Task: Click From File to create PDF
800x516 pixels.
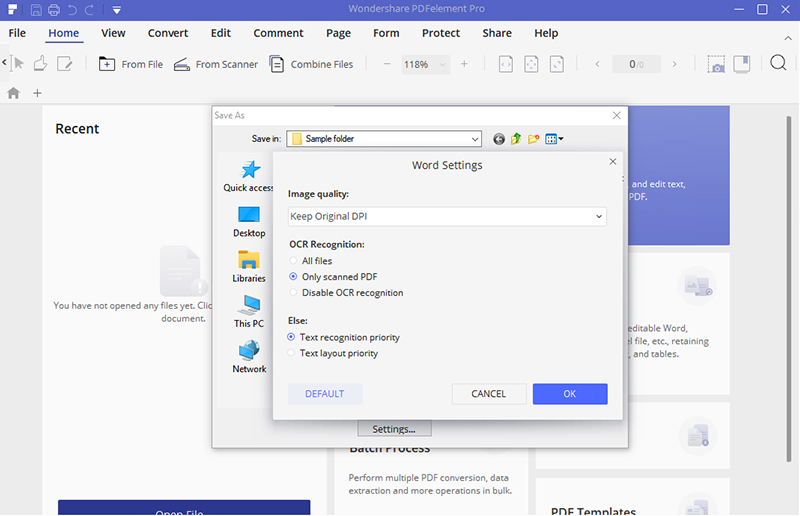Action: click(131, 64)
